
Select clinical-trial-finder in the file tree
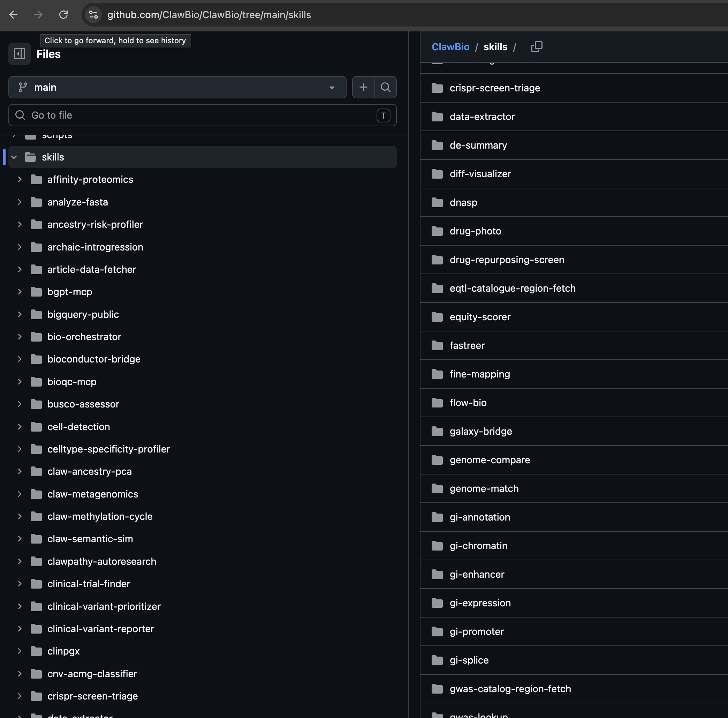(89, 584)
